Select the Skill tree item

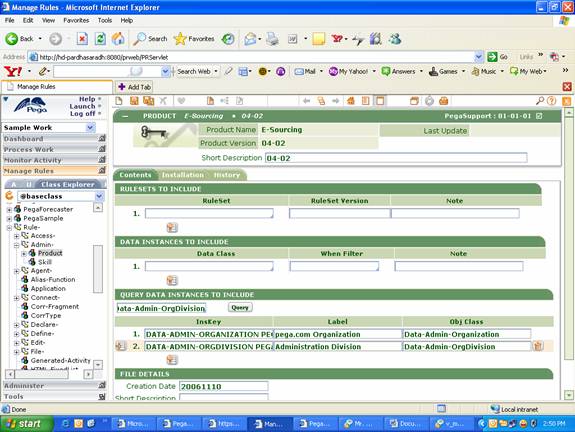[45, 262]
